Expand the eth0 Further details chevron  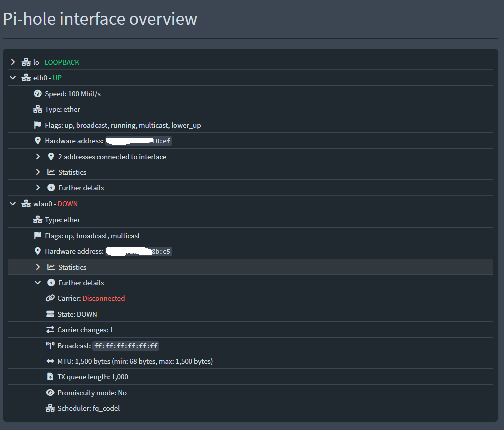click(38, 187)
